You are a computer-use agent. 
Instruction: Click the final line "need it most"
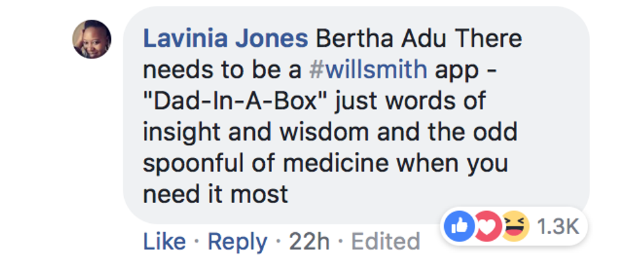tap(216, 194)
